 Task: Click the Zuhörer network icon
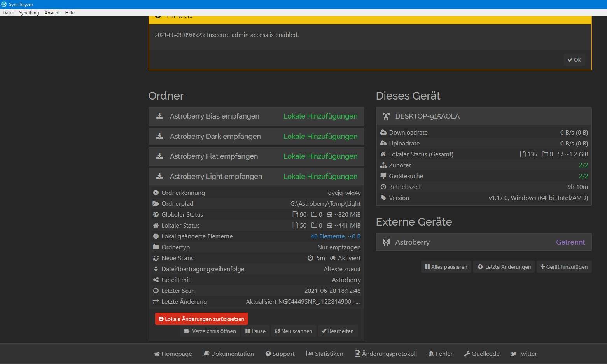[x=383, y=165]
